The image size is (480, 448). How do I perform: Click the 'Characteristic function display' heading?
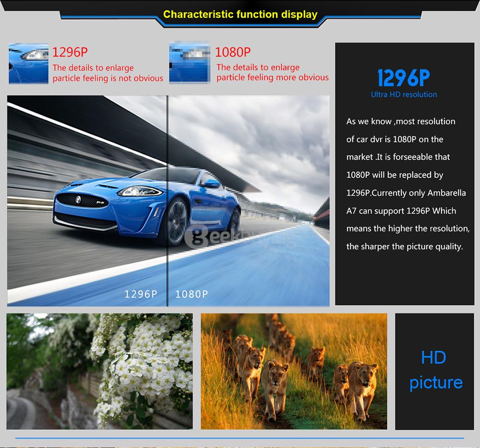click(x=240, y=14)
